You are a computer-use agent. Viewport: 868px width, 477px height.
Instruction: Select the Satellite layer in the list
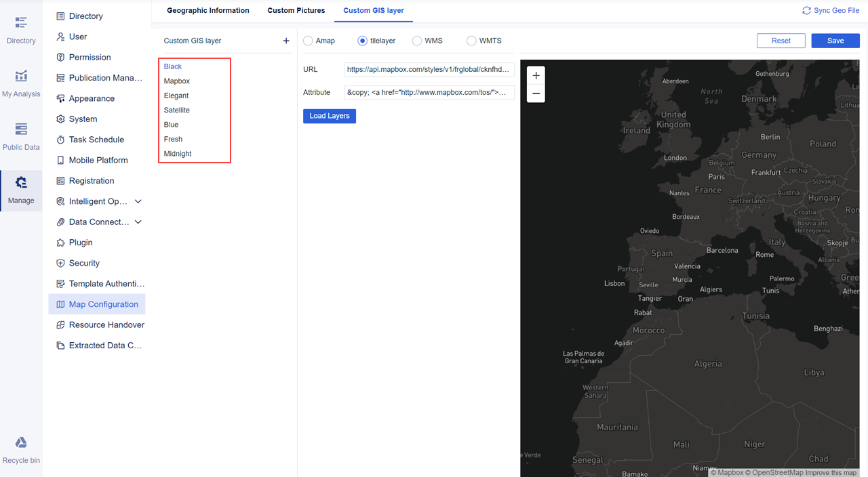click(176, 110)
